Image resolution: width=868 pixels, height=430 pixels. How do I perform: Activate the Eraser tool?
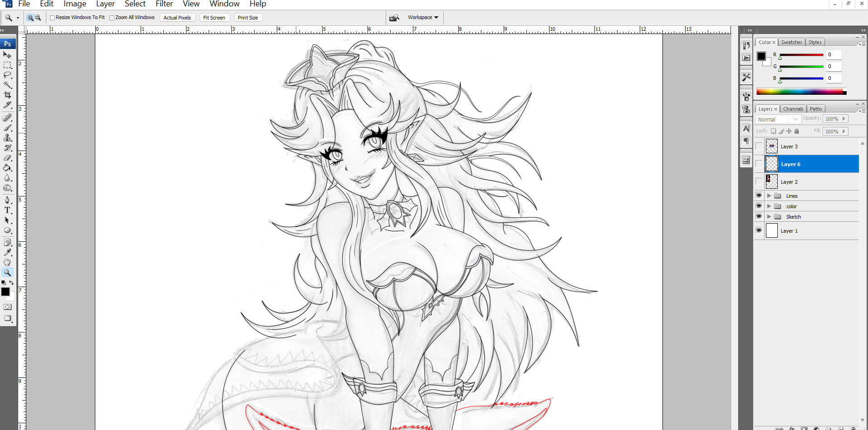point(7,158)
